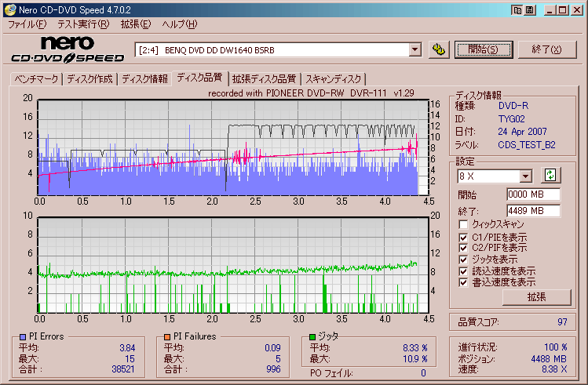Click PI Errors average 3.84
588x385 pixels.
127,348
